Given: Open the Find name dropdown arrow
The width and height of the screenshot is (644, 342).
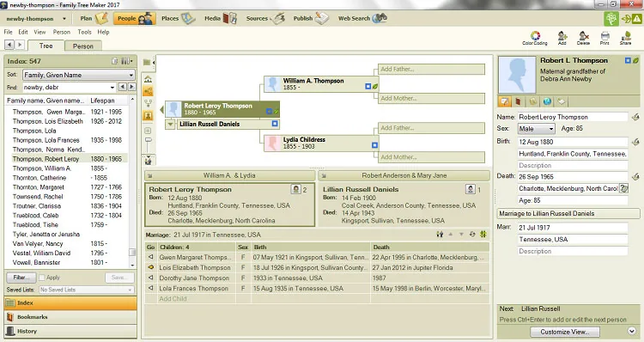Looking at the screenshot, I should (112, 87).
